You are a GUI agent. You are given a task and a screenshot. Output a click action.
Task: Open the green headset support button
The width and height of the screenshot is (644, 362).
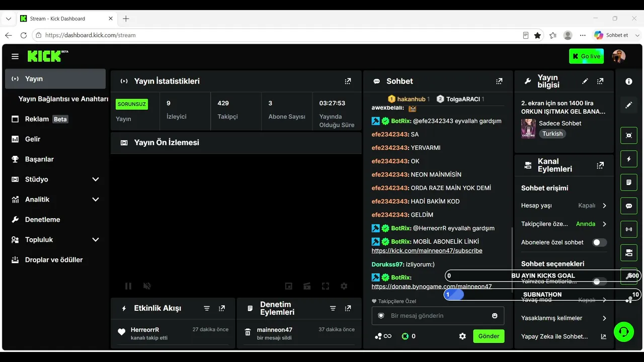[x=624, y=332]
